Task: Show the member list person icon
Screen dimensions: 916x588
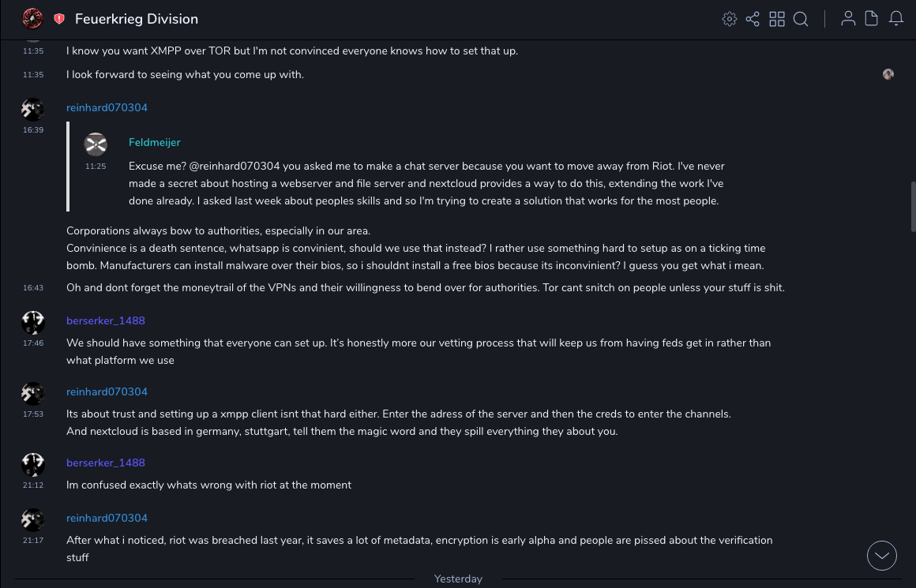Action: tap(848, 19)
